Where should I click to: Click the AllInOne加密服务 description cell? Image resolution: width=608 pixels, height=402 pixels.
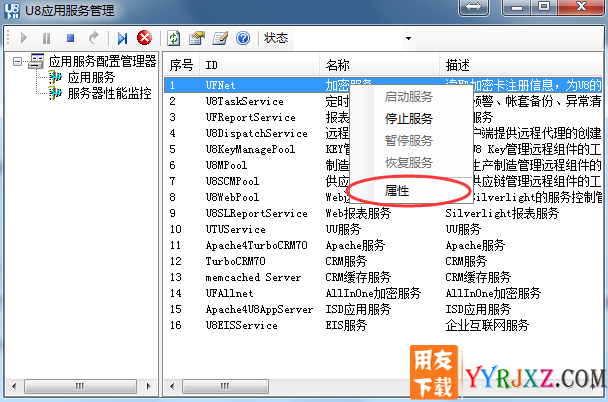(x=493, y=293)
